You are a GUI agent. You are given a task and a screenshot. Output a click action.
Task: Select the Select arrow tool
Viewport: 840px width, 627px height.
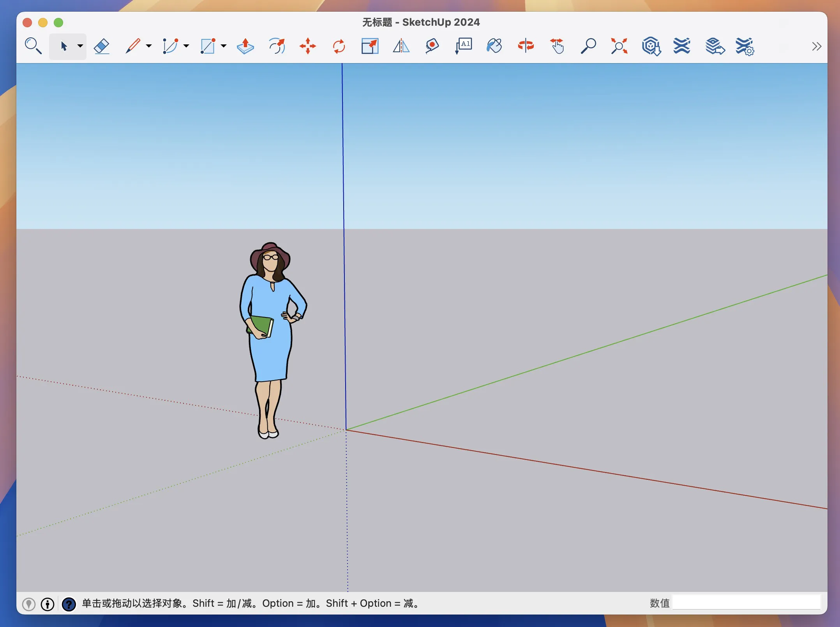64,46
